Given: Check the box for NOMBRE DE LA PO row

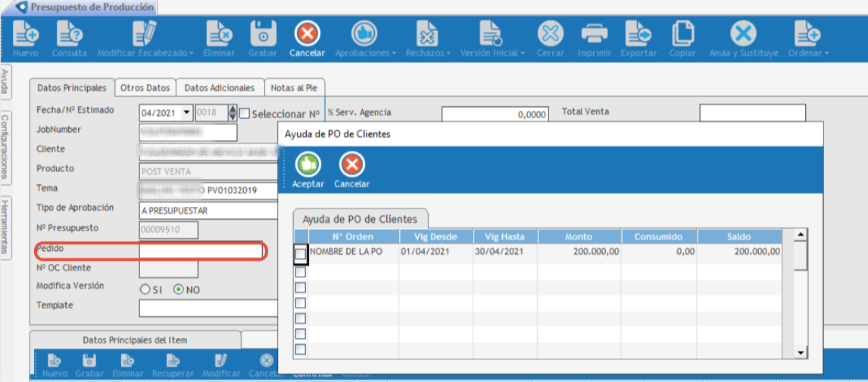Looking at the screenshot, I should coord(301,254).
